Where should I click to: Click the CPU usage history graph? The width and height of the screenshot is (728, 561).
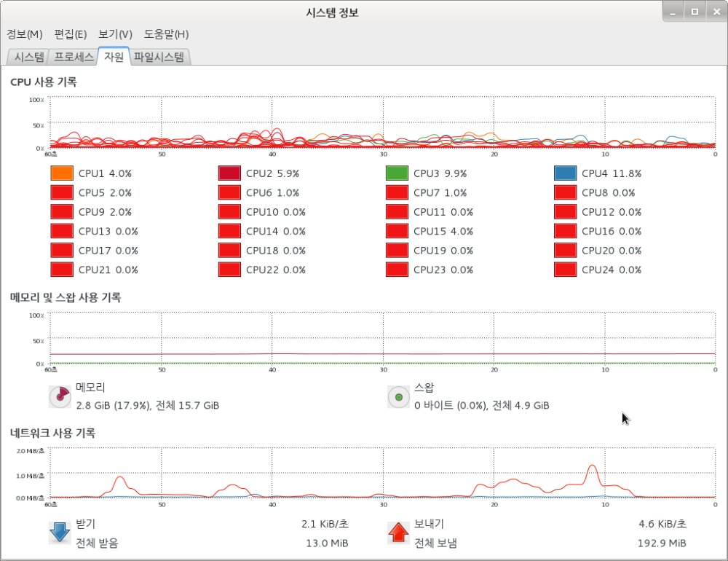[382, 122]
